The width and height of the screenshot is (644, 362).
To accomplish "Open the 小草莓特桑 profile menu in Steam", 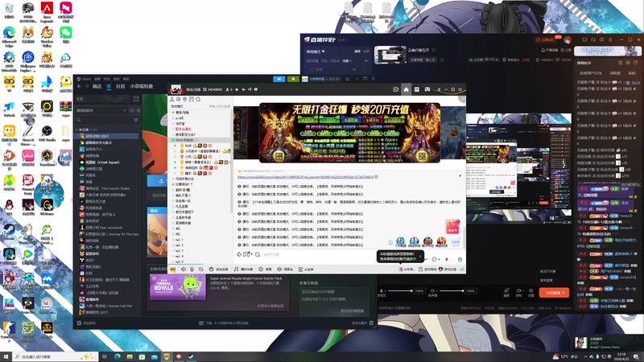I will click(x=142, y=86).
